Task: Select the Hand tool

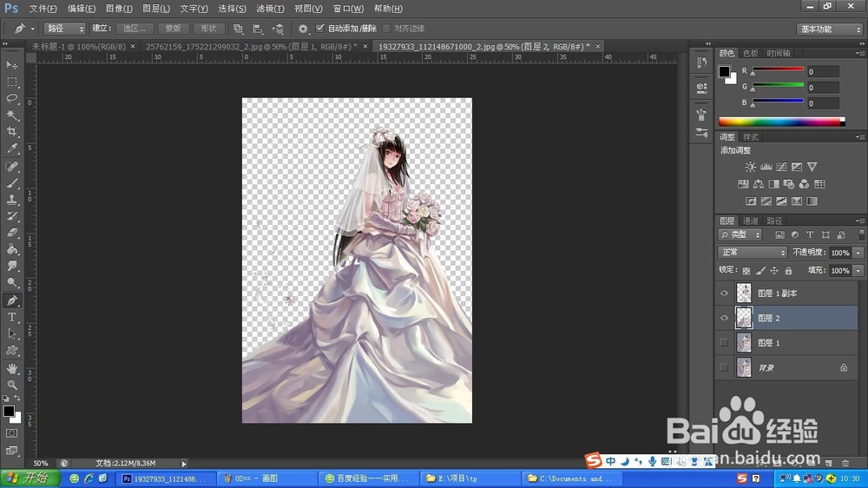Action: [11, 368]
